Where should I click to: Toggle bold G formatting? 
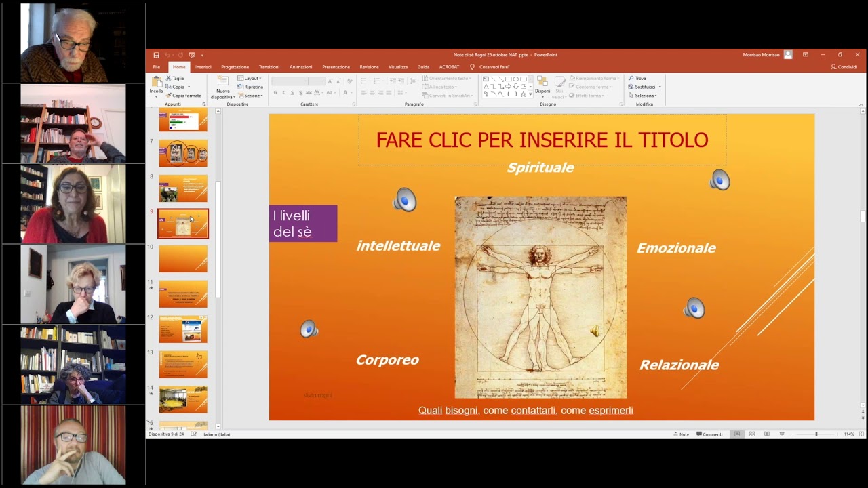click(x=275, y=93)
